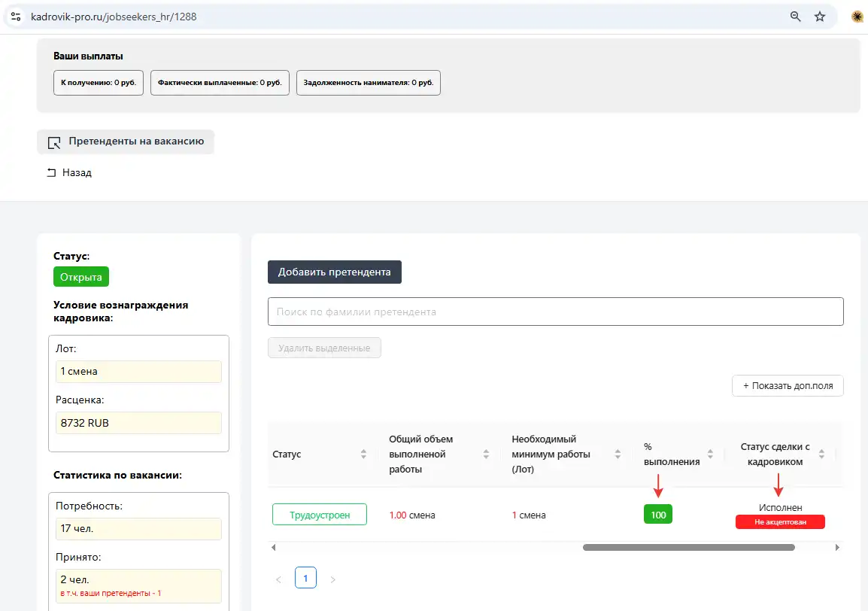Open Претенденты на вакансию section

[126, 141]
